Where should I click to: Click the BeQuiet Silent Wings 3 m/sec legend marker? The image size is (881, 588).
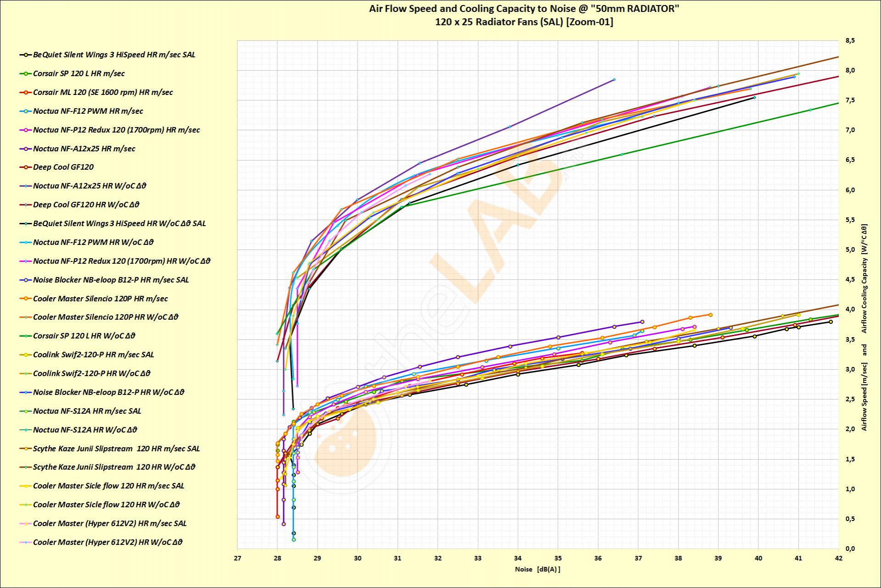pos(25,55)
